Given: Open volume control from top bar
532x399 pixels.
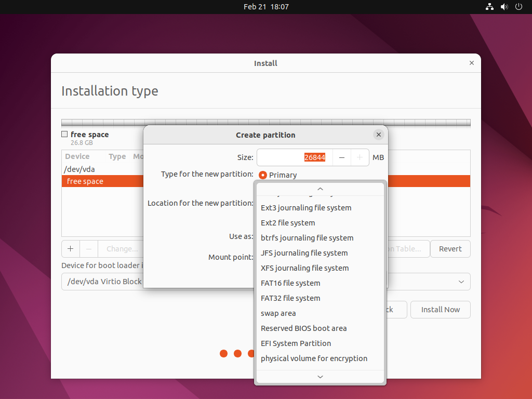Looking at the screenshot, I should click(x=504, y=7).
